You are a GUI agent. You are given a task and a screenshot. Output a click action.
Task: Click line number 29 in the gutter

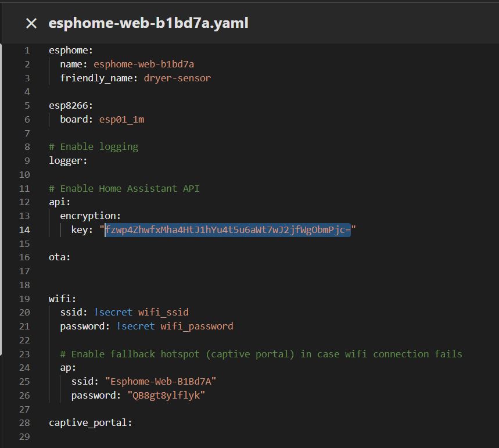coord(24,436)
